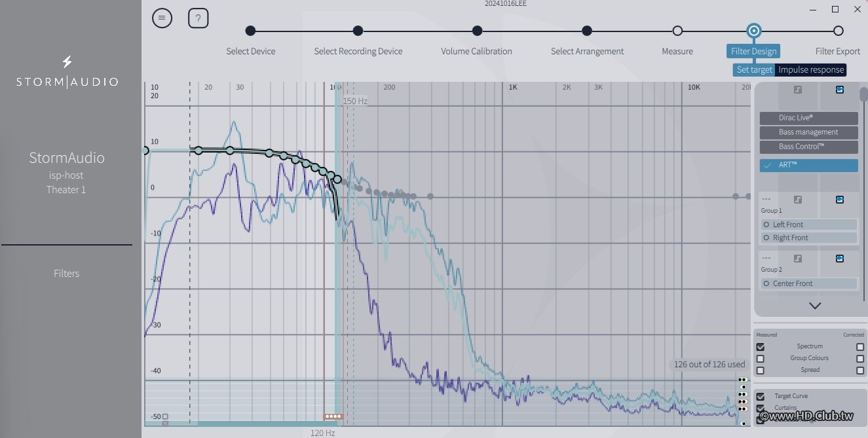Open Group 2 dashes options menu
The height and width of the screenshot is (438, 868).
[766, 259]
